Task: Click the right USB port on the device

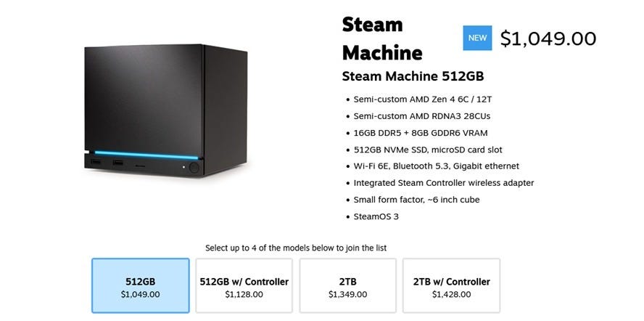Action: (118, 163)
